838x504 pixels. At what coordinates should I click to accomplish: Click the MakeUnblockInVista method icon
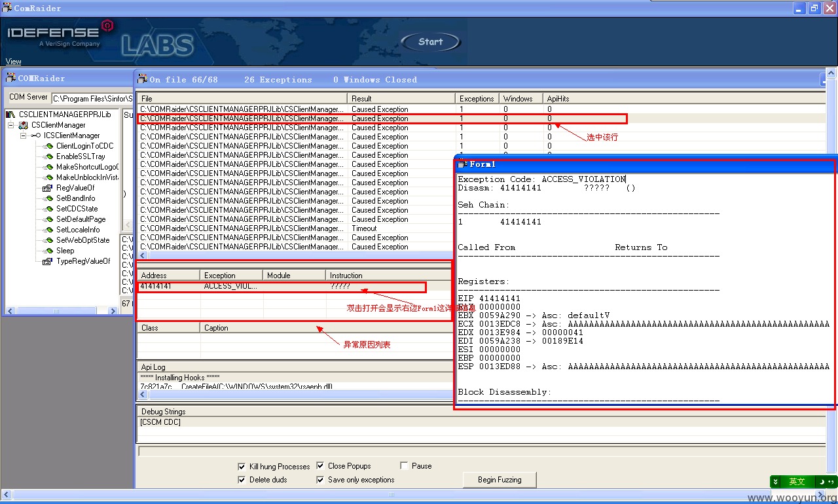[48, 177]
